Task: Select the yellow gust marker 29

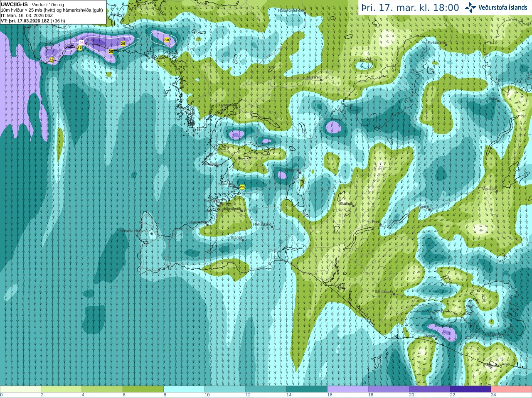Action: (x=123, y=44)
